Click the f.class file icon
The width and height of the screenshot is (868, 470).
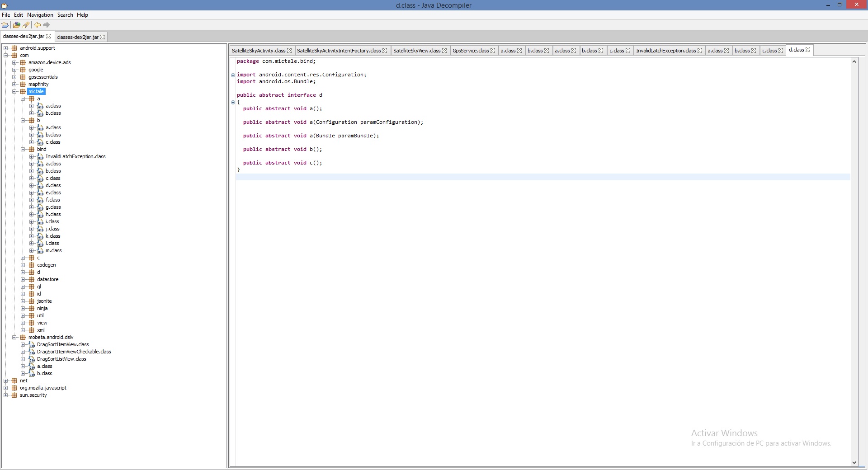tap(40, 200)
